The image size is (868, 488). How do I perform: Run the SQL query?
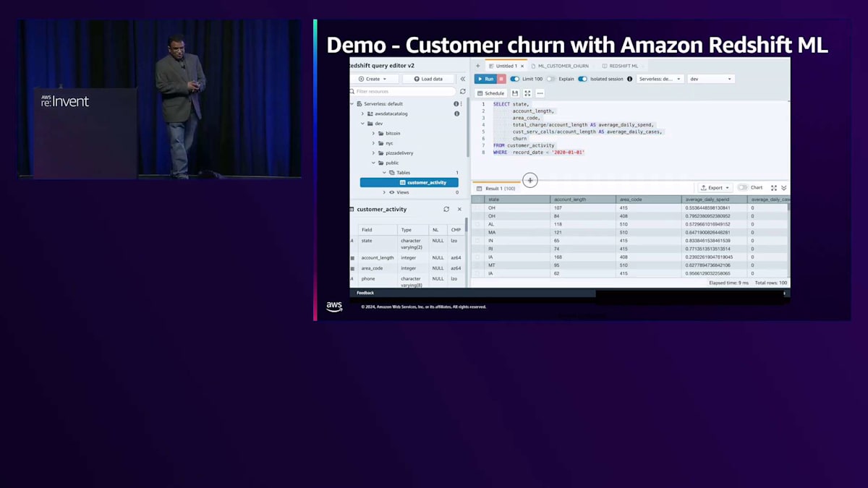click(x=485, y=79)
